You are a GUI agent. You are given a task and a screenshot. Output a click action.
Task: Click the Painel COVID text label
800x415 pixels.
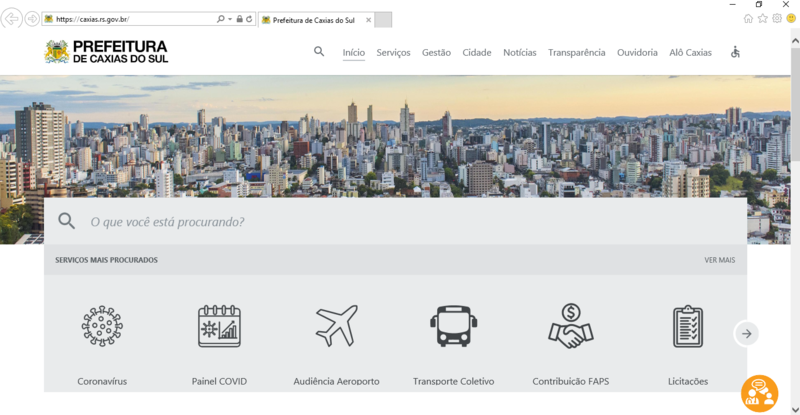coord(219,381)
